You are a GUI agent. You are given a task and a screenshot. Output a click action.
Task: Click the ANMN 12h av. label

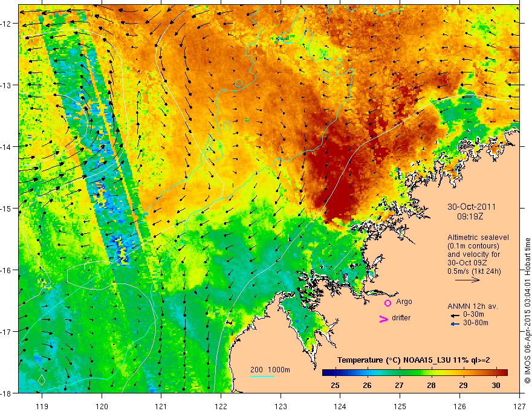click(x=473, y=306)
